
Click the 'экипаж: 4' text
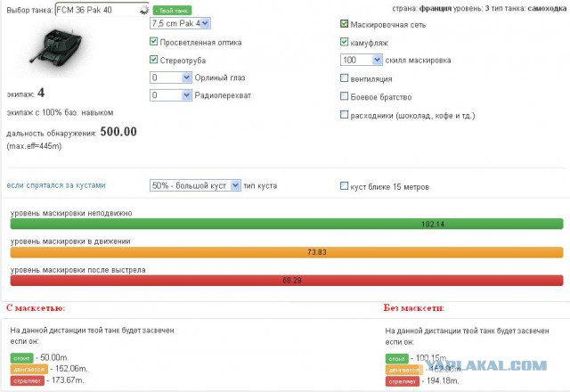tap(26, 93)
